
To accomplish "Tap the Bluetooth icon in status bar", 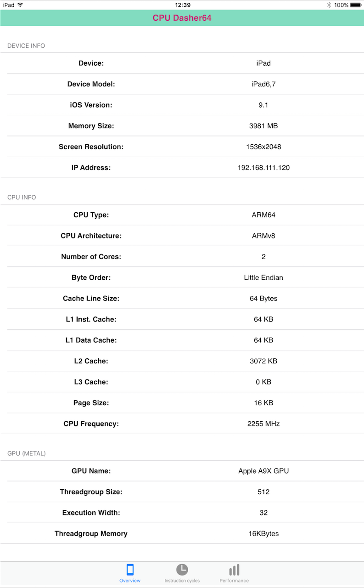I will (329, 5).
